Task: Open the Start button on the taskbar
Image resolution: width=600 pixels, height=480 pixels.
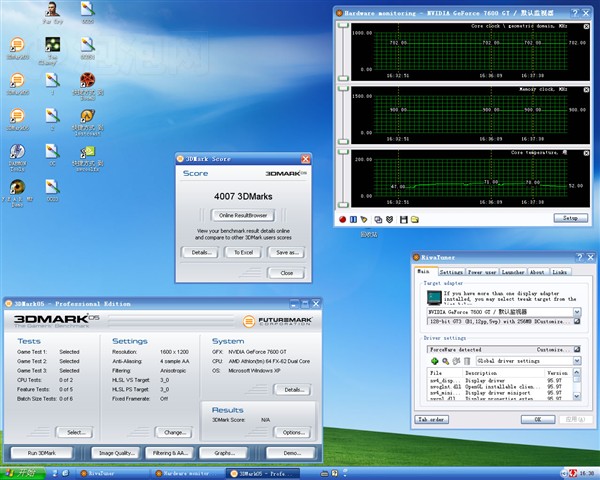Action: (x=23, y=473)
